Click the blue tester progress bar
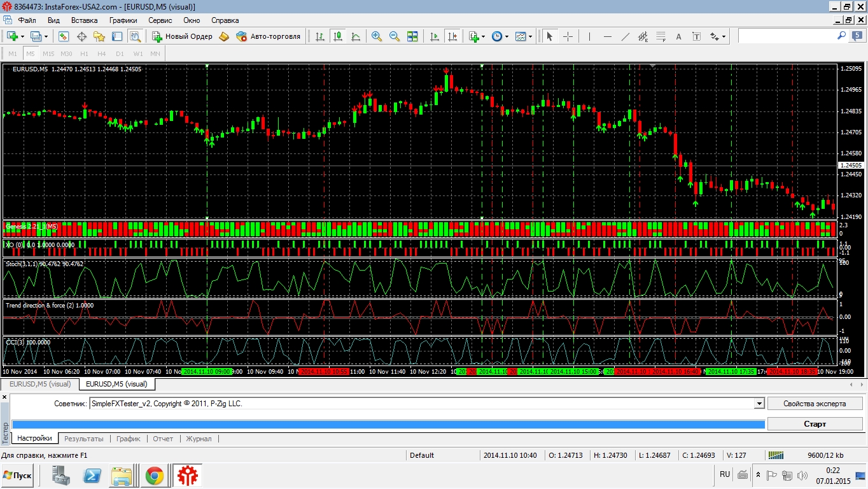 point(388,424)
